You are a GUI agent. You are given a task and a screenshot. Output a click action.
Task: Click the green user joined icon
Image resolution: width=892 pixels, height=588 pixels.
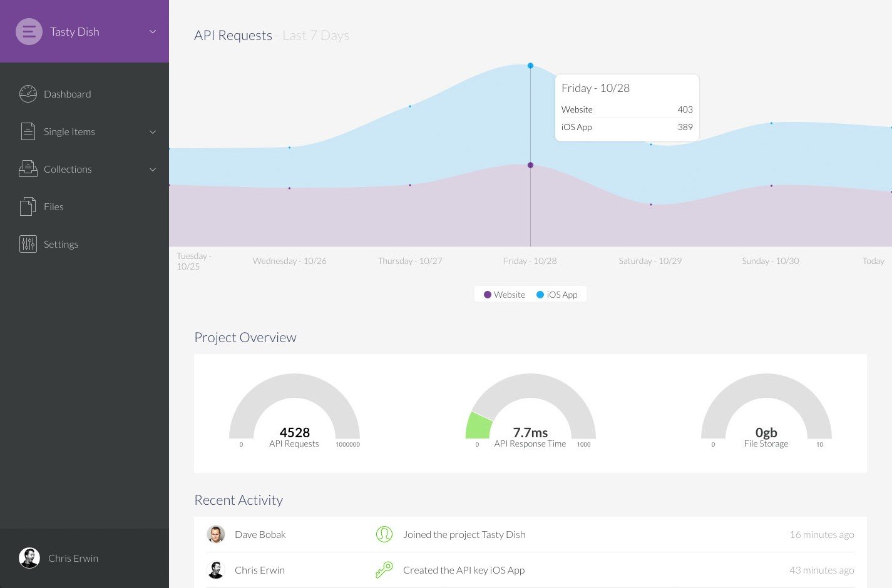[384, 534]
